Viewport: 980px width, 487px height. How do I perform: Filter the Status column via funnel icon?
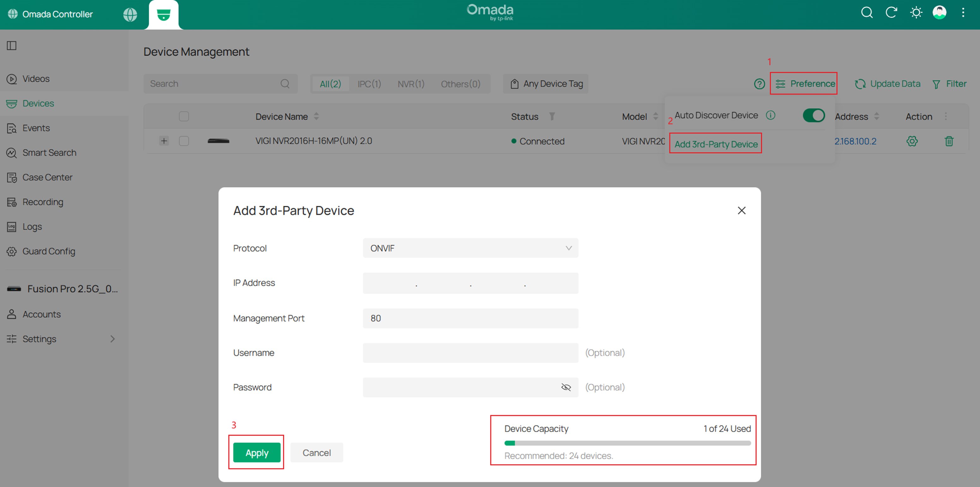click(x=552, y=116)
